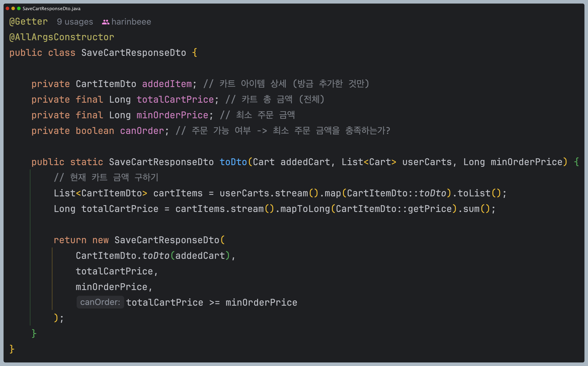Click the totalCartPrice field declaration name
The height and width of the screenshot is (366, 588).
click(175, 100)
